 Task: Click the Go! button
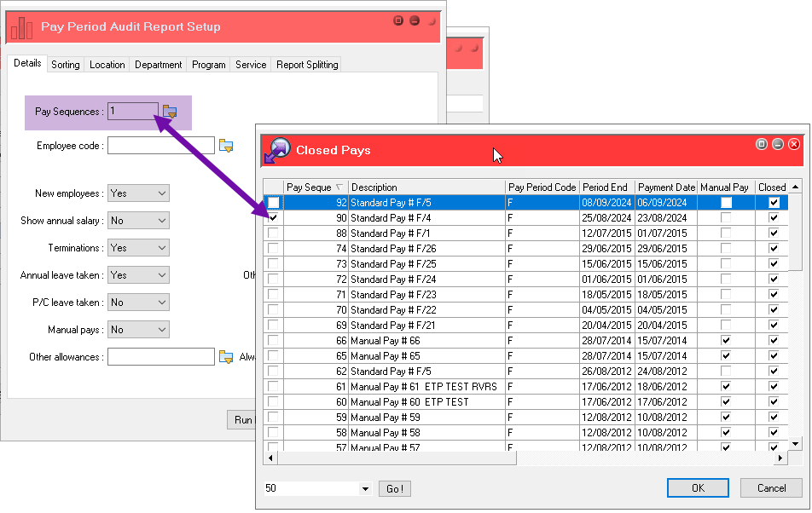click(394, 488)
